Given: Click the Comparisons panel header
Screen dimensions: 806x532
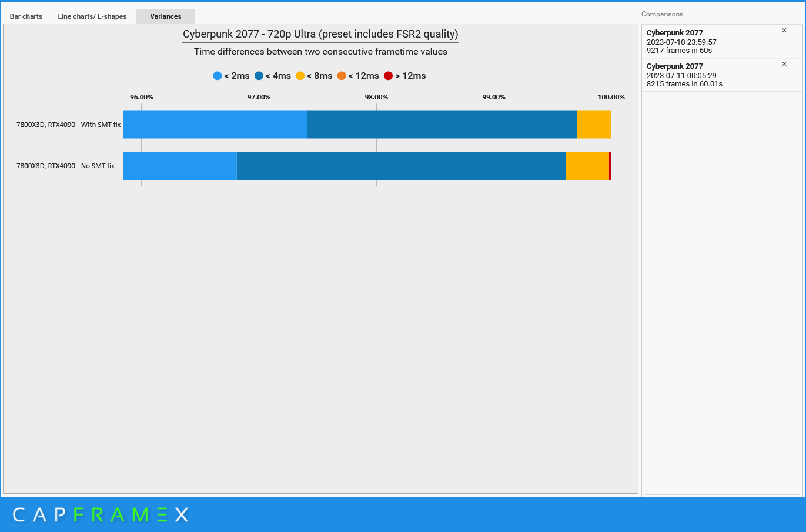Looking at the screenshot, I should coord(662,14).
